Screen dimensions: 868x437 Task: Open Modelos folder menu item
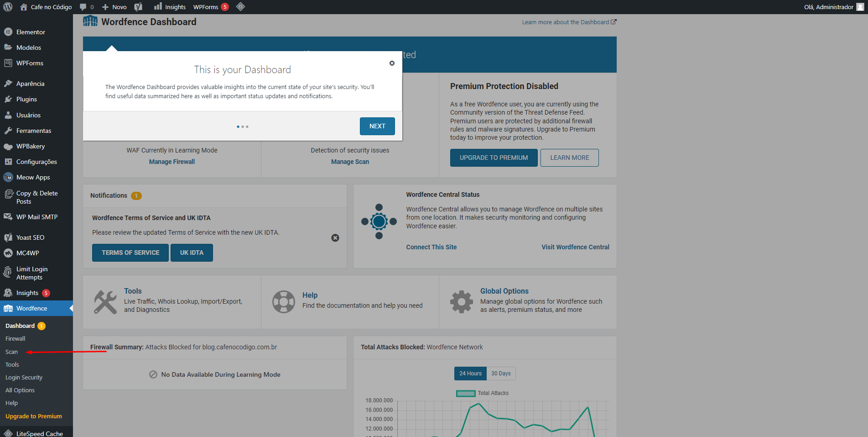coord(36,47)
